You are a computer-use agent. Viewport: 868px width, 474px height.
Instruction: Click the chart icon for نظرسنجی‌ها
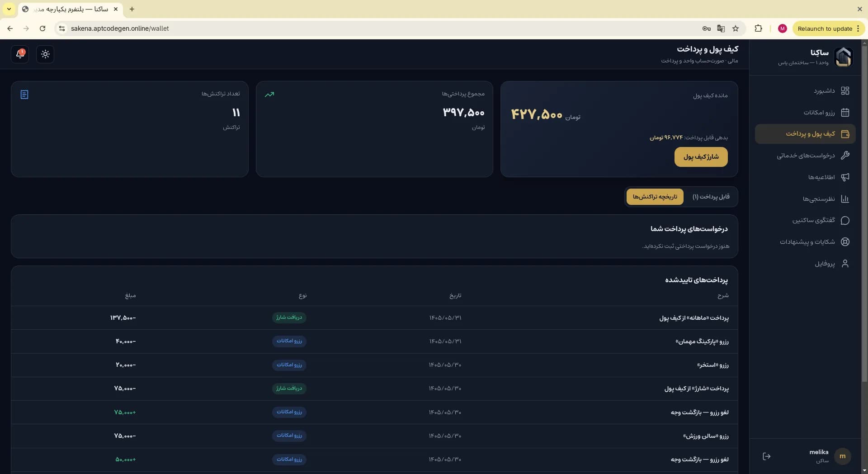[x=845, y=199]
